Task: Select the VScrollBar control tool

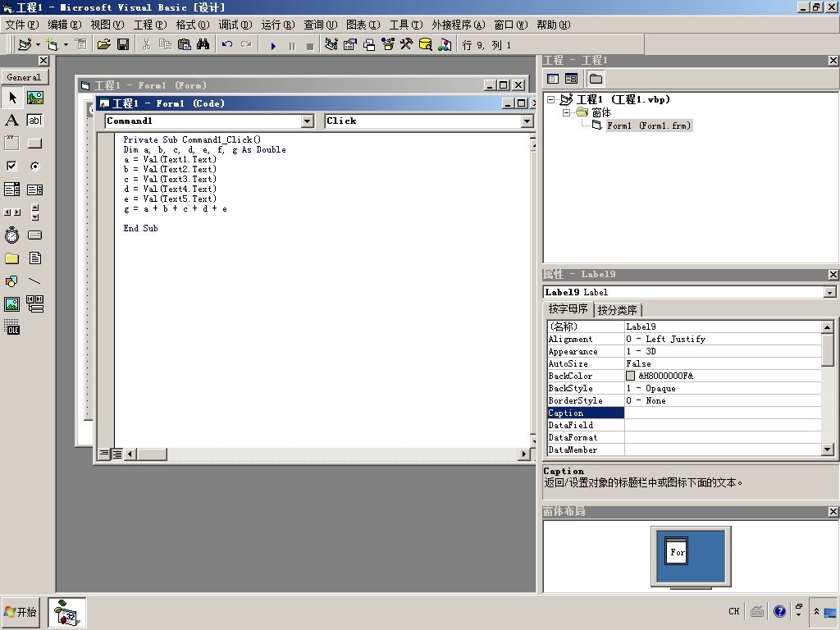Action: tap(34, 212)
